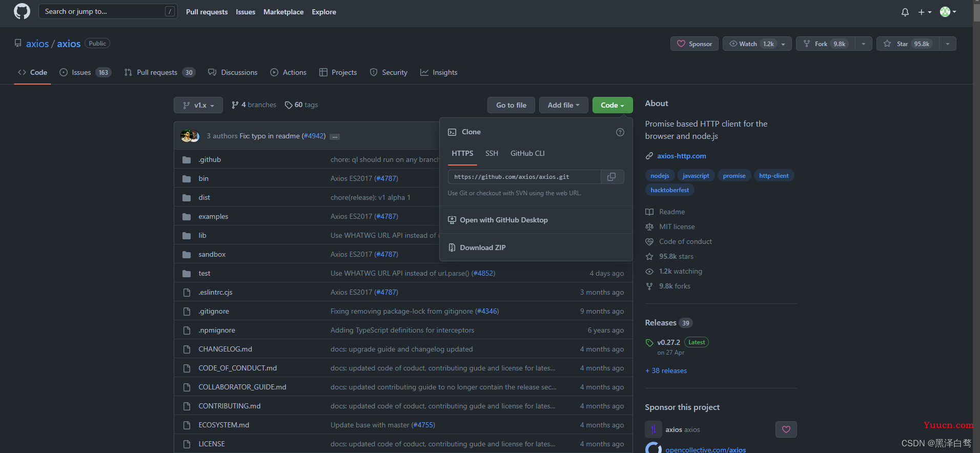This screenshot has height=453, width=980.
Task: Open the Fork options arrow
Action: tap(864, 44)
